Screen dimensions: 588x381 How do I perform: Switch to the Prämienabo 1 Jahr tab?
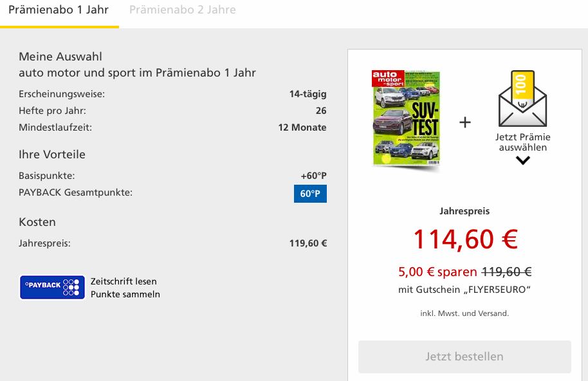click(x=59, y=10)
